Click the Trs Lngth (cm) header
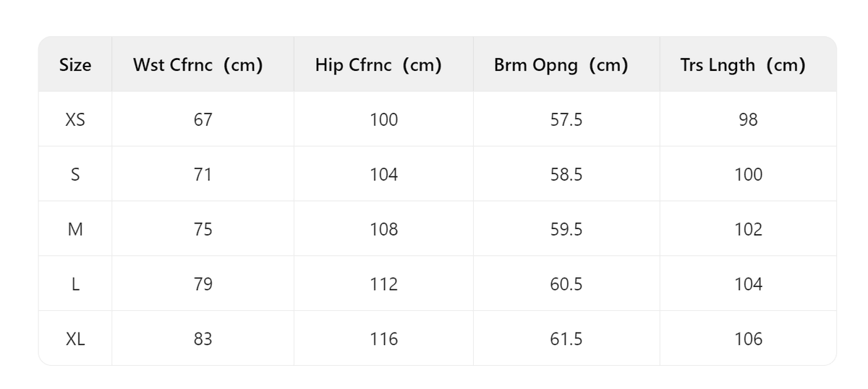Viewport: 868px width, 389px height. [x=743, y=65]
